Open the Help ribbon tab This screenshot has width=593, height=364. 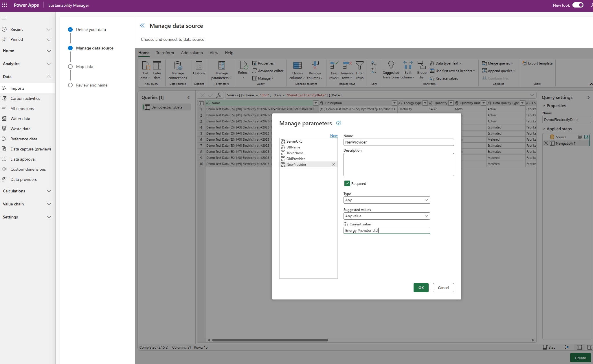pos(229,53)
